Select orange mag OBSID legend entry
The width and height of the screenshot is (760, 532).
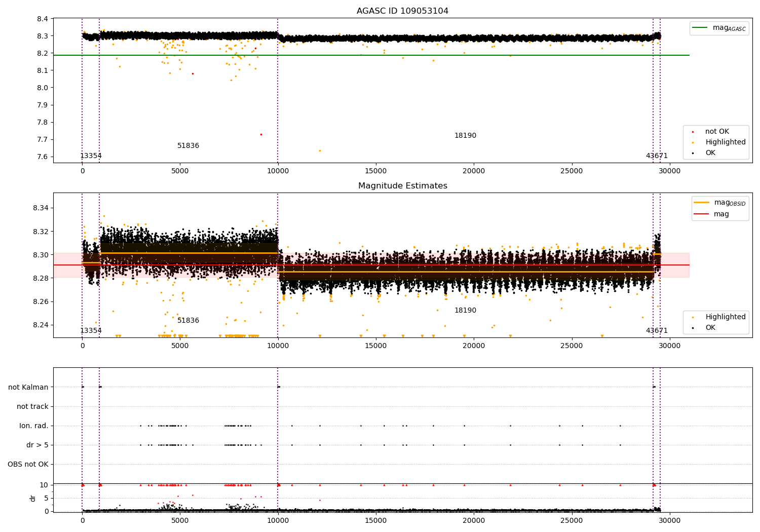pos(701,203)
